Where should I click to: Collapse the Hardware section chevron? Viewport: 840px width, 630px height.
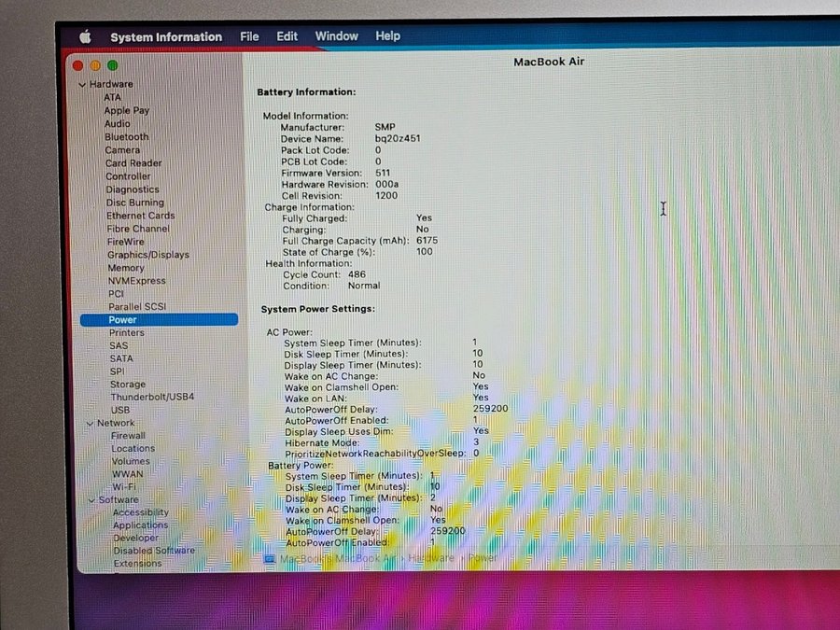[82, 85]
